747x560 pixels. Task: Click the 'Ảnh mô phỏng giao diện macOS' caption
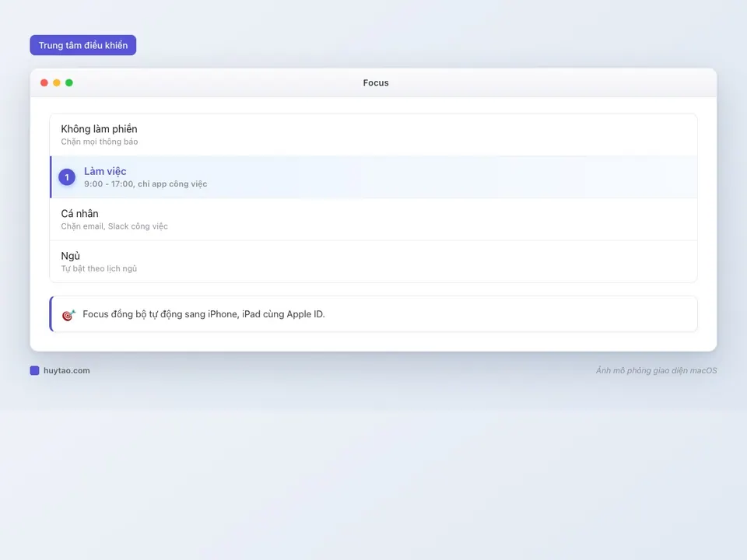657,370
